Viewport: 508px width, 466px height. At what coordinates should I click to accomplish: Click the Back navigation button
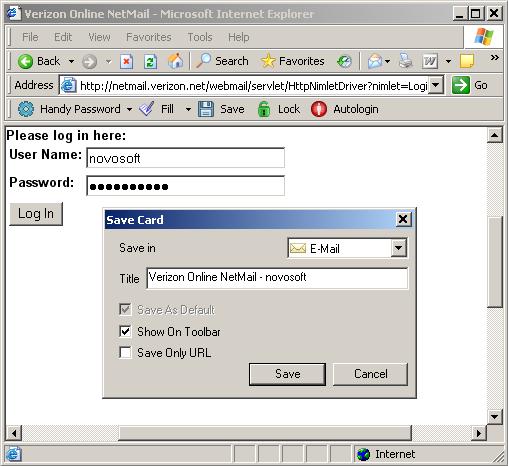(x=39, y=61)
